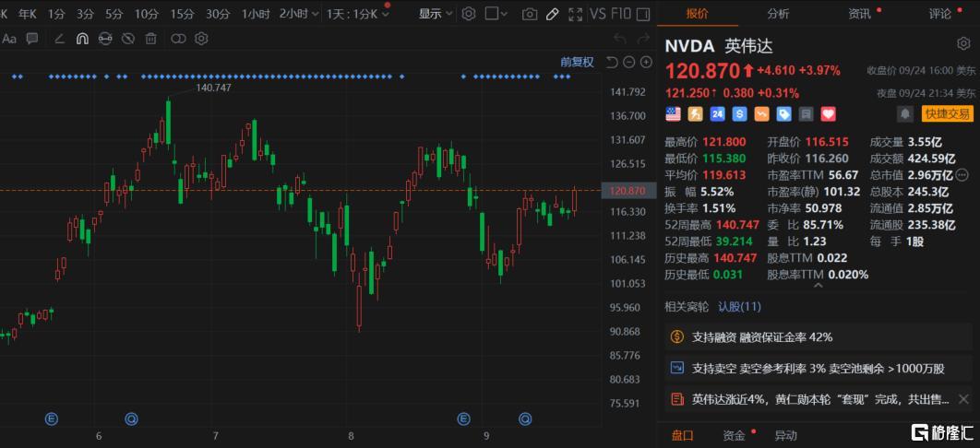Collapse the quote details chevron
The height and width of the screenshot is (448, 980).
coord(818,286)
